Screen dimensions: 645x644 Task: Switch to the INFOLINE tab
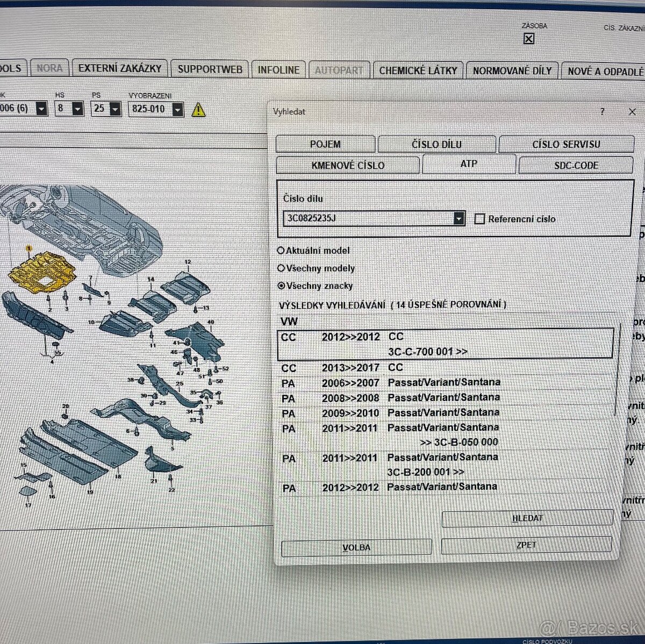click(278, 70)
